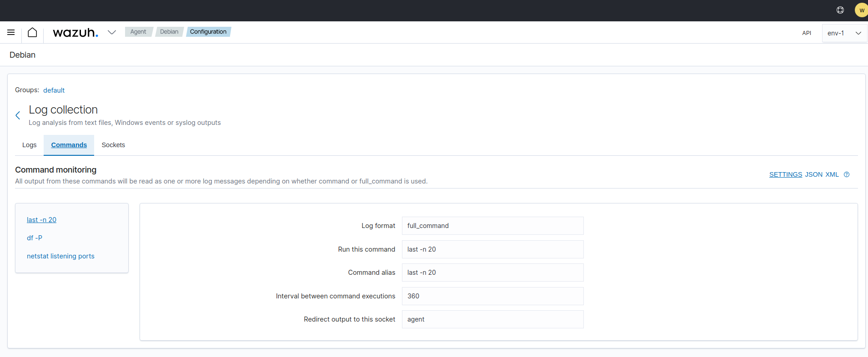Click the Log format field
The height and width of the screenshot is (357, 868).
(492, 226)
